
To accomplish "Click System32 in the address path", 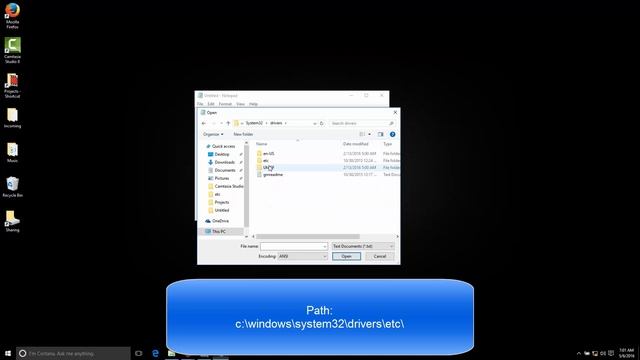I will coord(254,123).
